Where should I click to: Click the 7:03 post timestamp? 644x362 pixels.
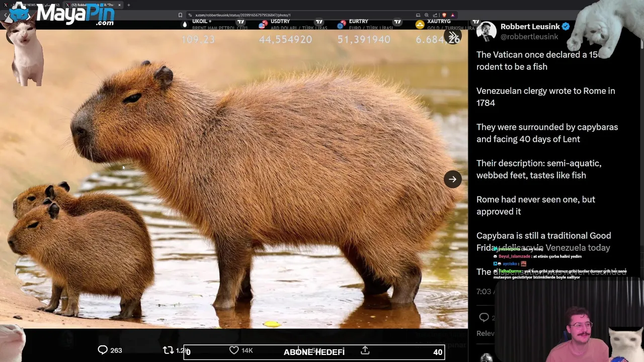click(484, 292)
